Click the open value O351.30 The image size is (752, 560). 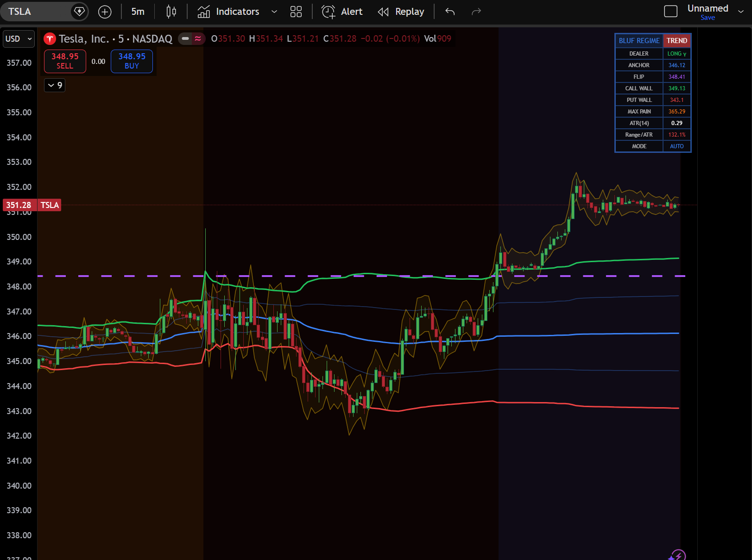pyautogui.click(x=228, y=39)
